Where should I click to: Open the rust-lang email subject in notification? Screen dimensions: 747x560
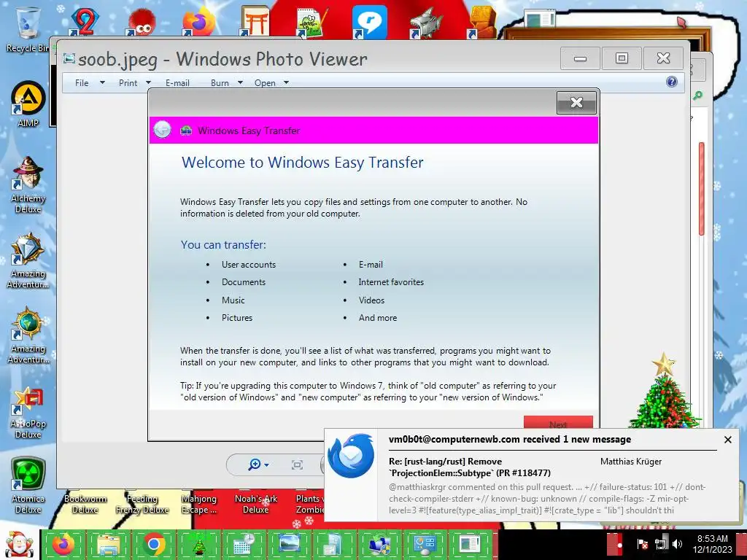click(x=469, y=467)
